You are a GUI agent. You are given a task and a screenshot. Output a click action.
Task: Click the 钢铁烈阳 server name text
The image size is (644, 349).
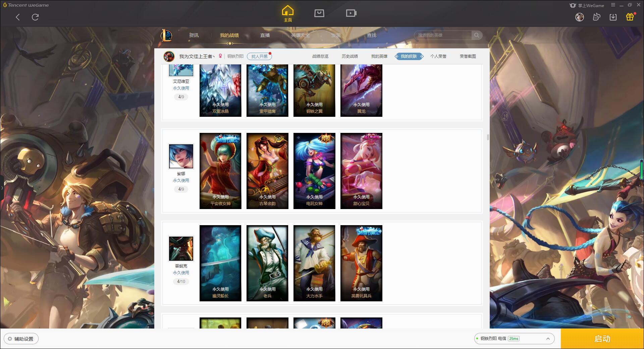pos(235,56)
